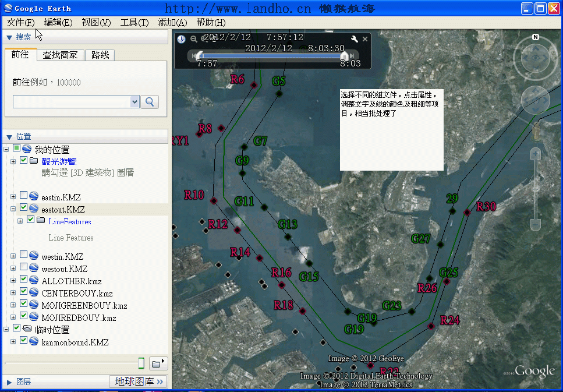Viewport: 563px width, 392px height.
Task: Expand the kanmonbound.KMZ tree node
Action: click(x=13, y=341)
